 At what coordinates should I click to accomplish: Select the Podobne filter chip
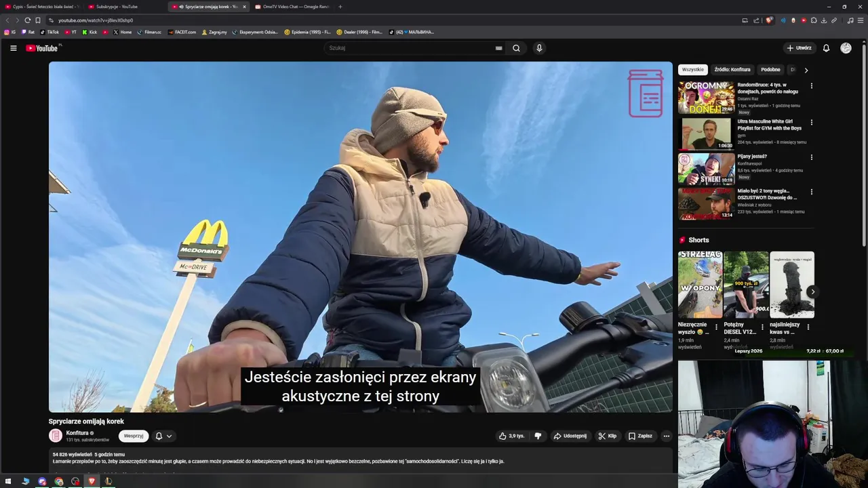(x=770, y=70)
